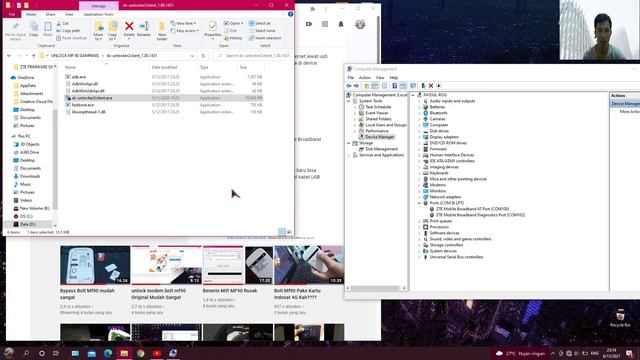Image resolution: width=640 pixels, height=360 pixels.
Task: Open the Action menu in Computer Management
Action: point(364,78)
